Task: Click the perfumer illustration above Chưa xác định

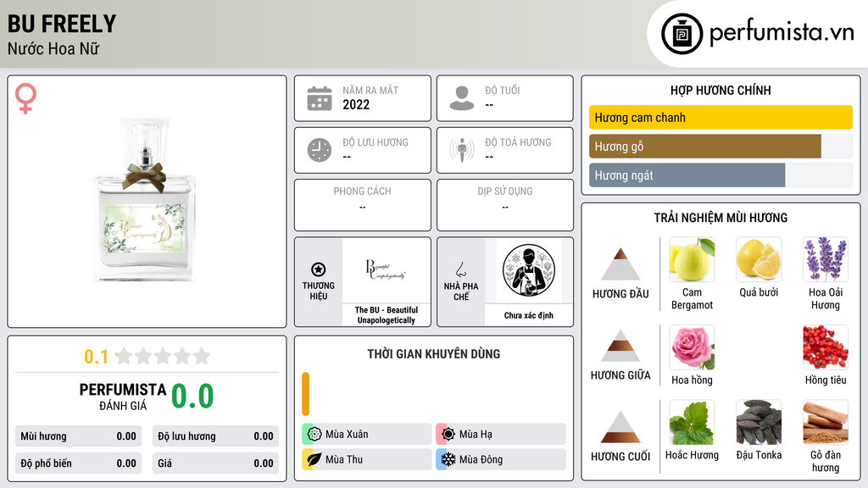Action: [529, 270]
